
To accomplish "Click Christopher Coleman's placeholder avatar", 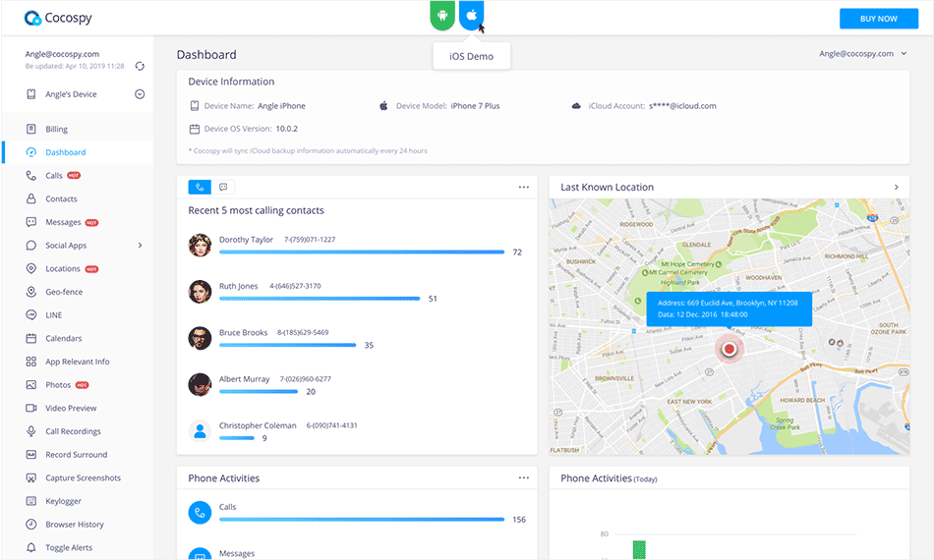I will tap(200, 431).
